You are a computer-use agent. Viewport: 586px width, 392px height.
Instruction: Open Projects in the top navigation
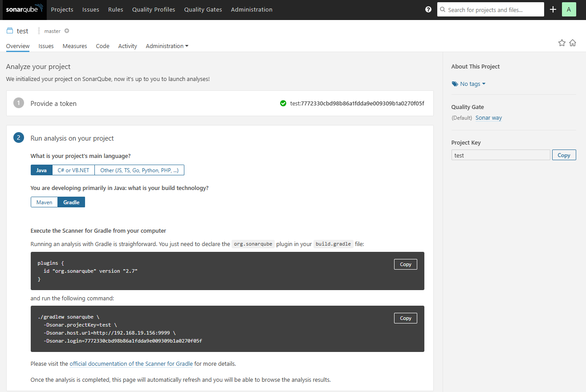[62, 9]
